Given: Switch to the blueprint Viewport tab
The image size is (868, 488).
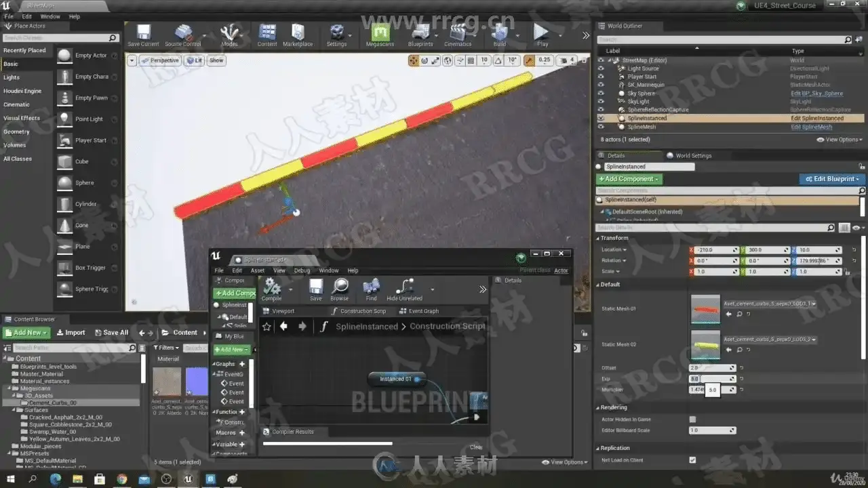Looking at the screenshot, I should click(279, 311).
